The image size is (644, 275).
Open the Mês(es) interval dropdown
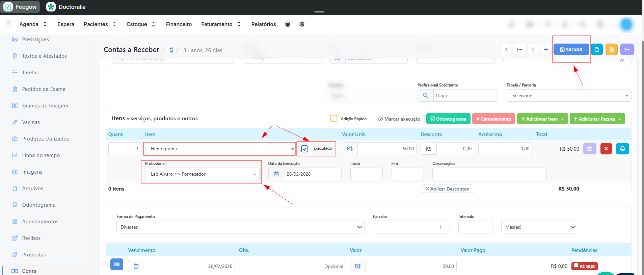pyautogui.click(x=539, y=227)
